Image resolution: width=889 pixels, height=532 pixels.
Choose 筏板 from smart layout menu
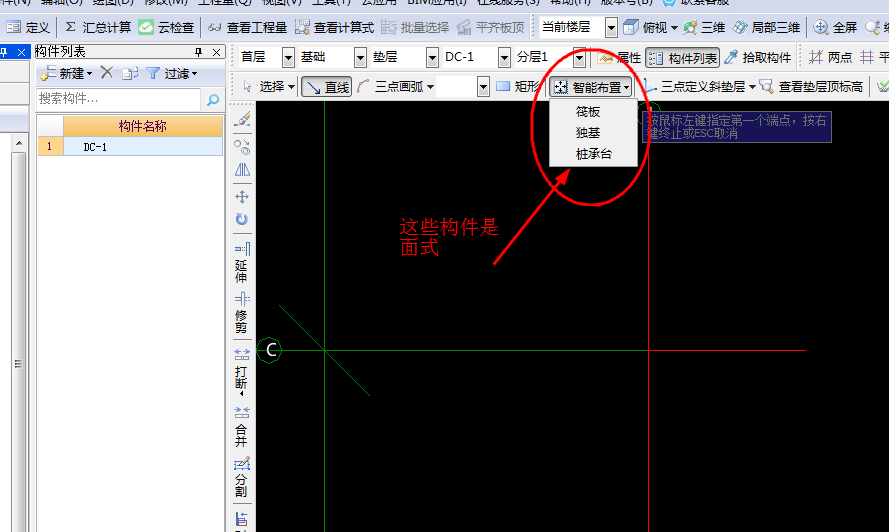[x=588, y=112]
